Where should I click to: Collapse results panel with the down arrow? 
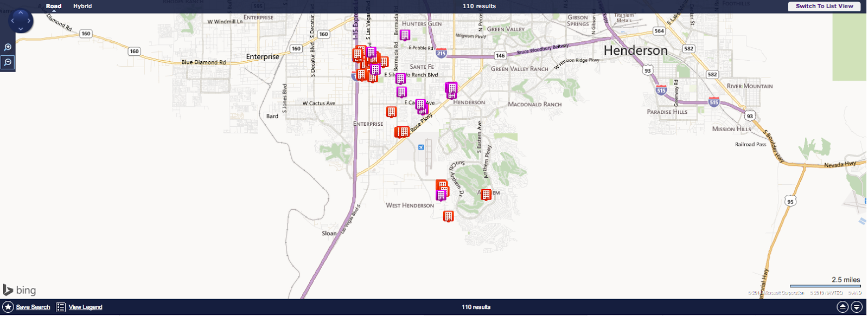pyautogui.click(x=857, y=307)
